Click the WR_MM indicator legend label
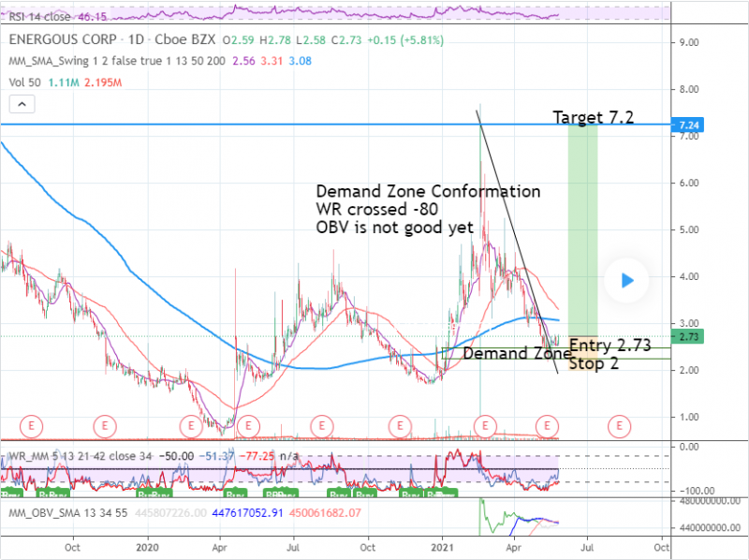 (x=30, y=456)
